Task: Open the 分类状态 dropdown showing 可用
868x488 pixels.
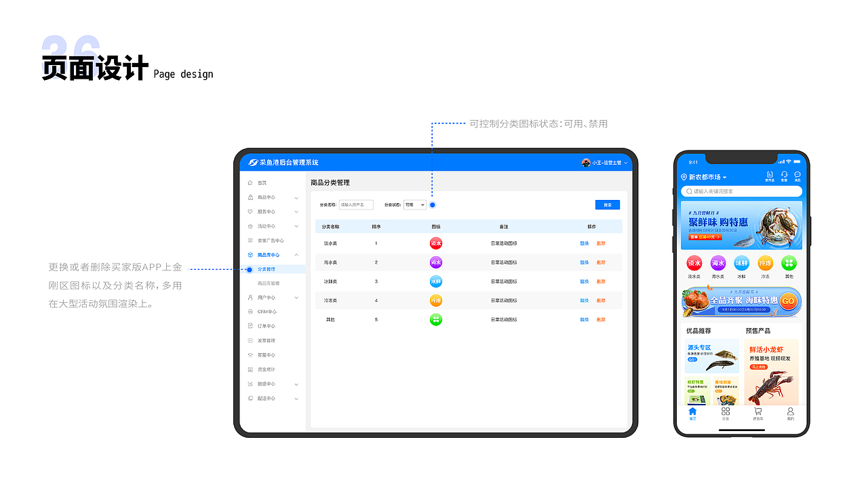Action: 415,205
